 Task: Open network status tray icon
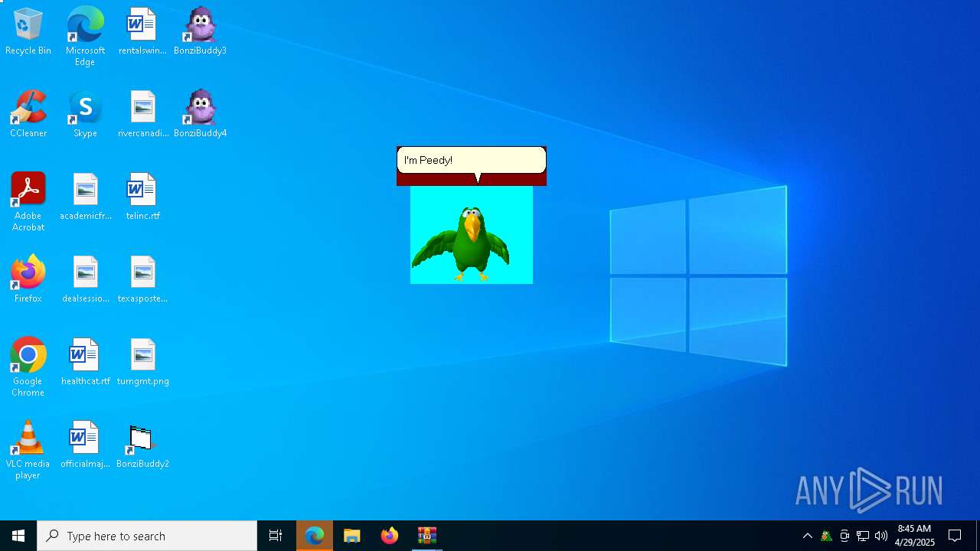pyautogui.click(x=863, y=536)
